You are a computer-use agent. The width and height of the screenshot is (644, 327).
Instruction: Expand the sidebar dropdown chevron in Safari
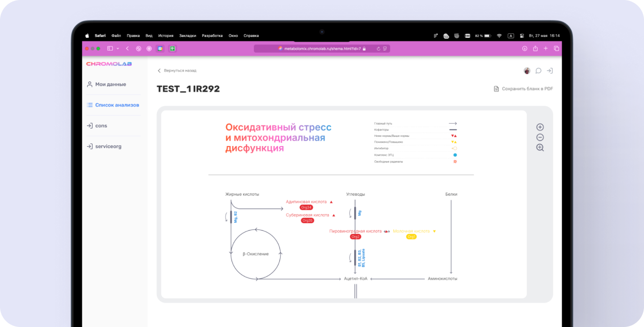tap(118, 49)
